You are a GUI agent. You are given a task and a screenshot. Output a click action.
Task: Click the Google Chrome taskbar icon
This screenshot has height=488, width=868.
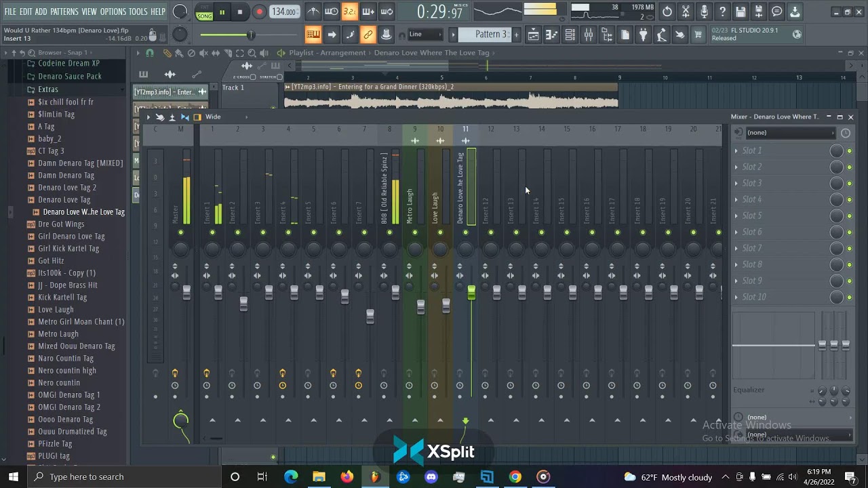click(x=515, y=477)
